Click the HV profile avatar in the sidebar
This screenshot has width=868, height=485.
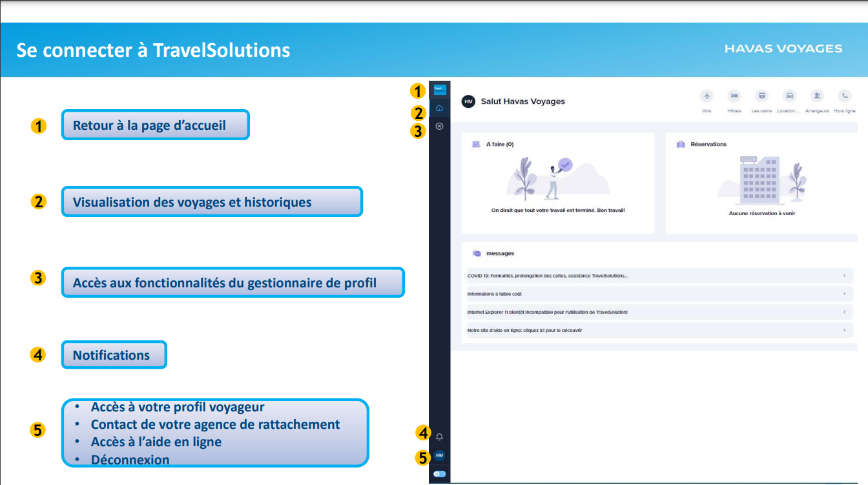(439, 455)
